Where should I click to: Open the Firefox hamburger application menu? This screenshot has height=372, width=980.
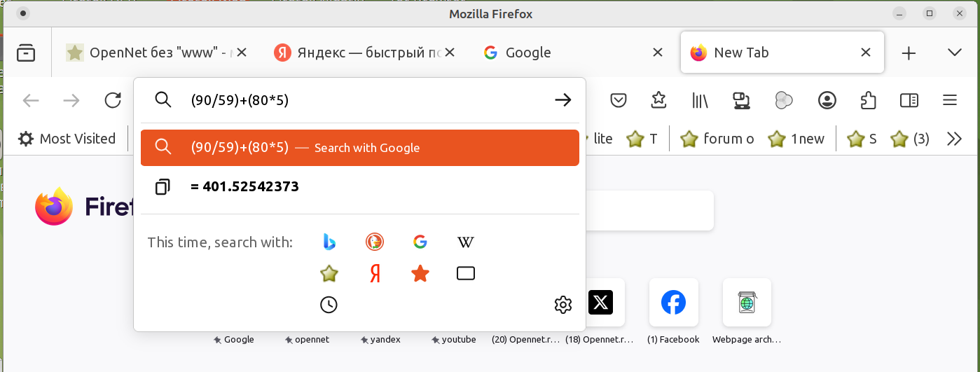950,100
